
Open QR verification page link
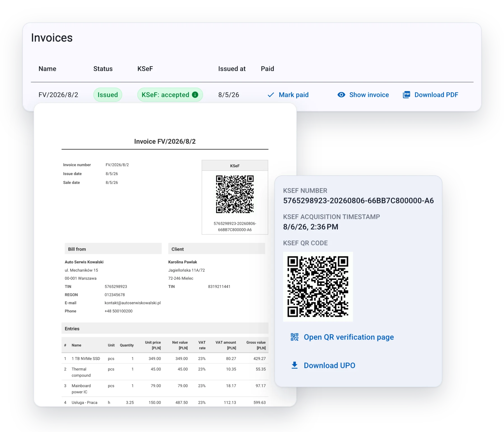click(342, 337)
